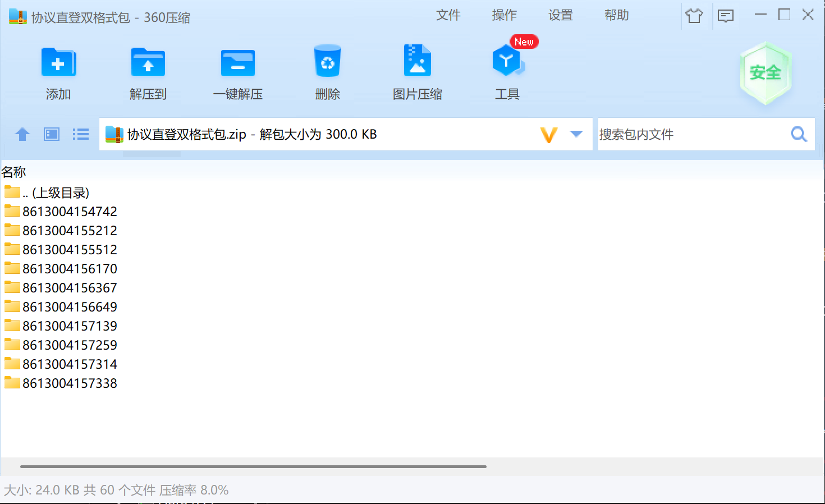Viewport: 825px width, 504px height.
Task: Open the 文件 (File) menu
Action: point(448,15)
